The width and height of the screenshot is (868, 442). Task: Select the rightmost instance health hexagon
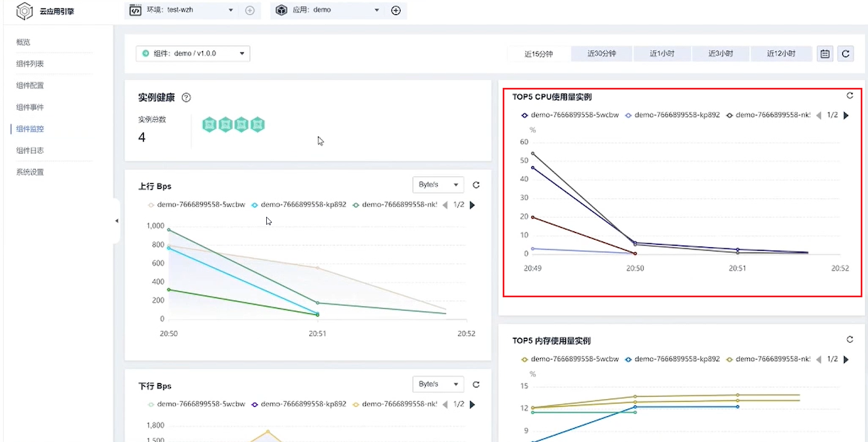click(x=257, y=124)
